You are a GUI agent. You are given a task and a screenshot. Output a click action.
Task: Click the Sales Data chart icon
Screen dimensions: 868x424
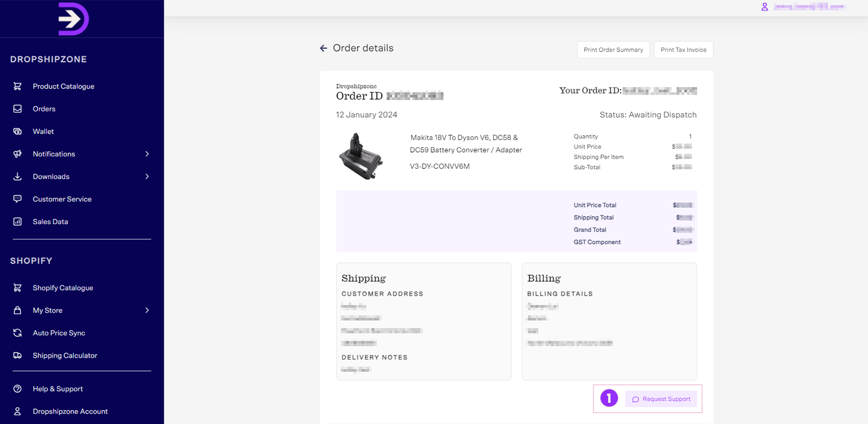tap(17, 222)
